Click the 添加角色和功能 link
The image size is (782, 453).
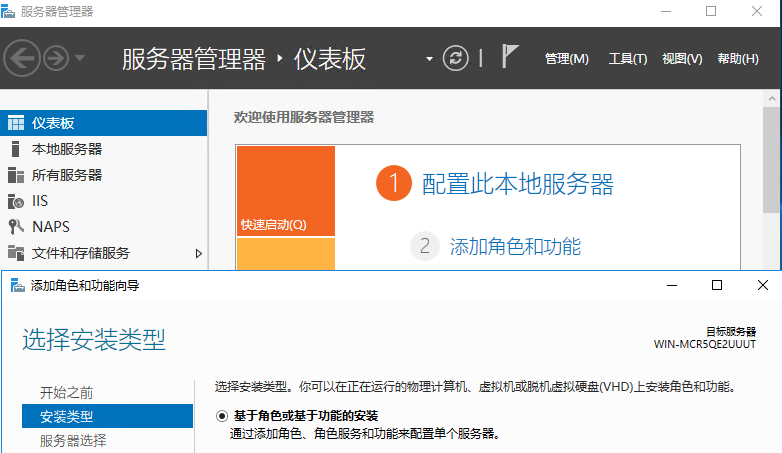click(x=515, y=246)
